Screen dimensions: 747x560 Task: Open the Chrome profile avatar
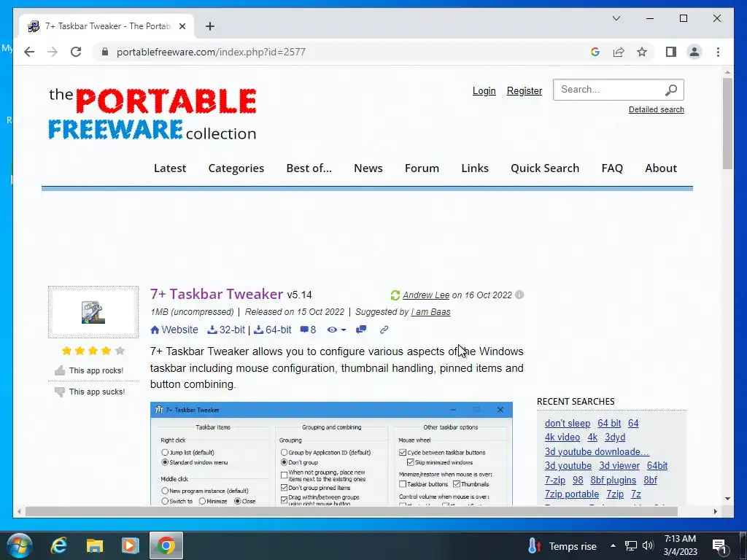click(x=694, y=52)
